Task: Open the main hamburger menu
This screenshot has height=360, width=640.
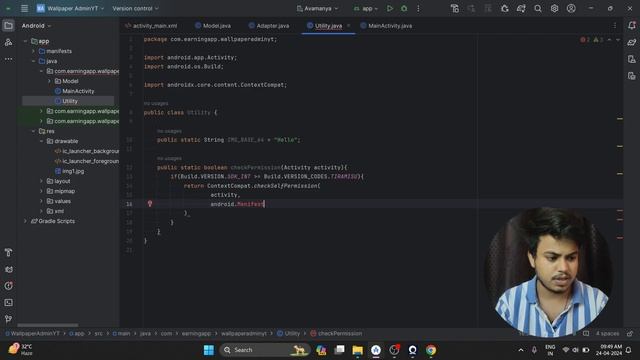Action: click(24, 9)
